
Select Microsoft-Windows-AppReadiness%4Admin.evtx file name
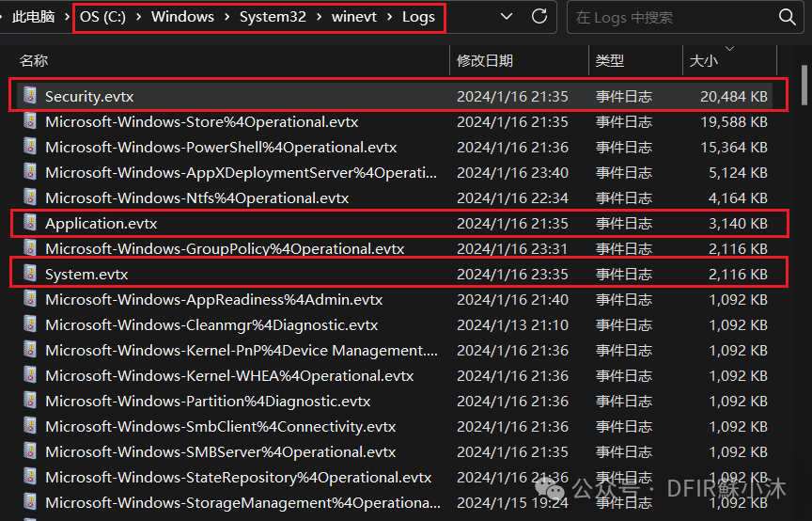tap(214, 300)
